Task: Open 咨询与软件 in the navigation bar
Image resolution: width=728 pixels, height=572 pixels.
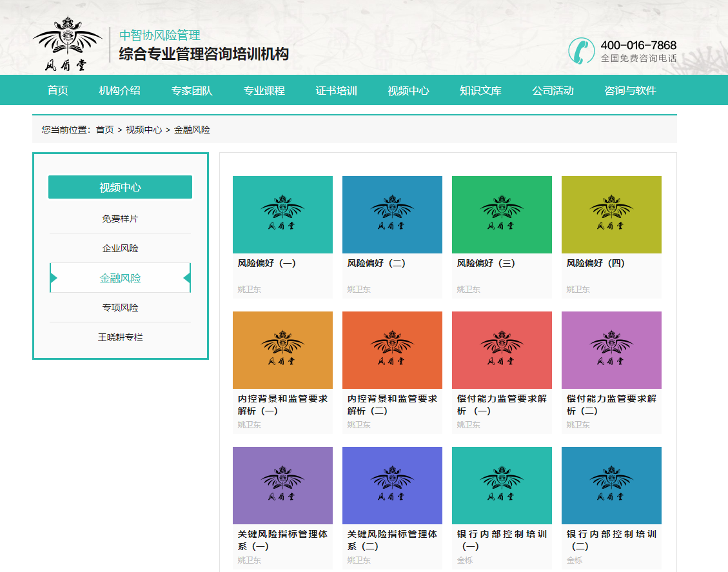Action: 630,90
